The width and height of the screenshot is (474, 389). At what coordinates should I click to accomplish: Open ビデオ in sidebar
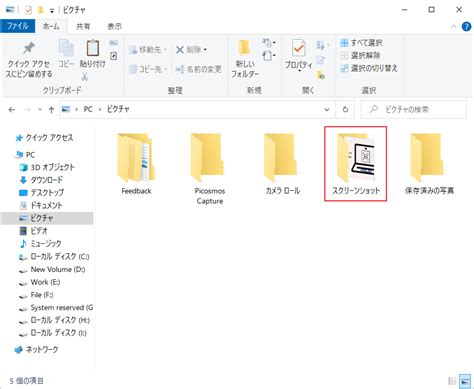point(34,231)
